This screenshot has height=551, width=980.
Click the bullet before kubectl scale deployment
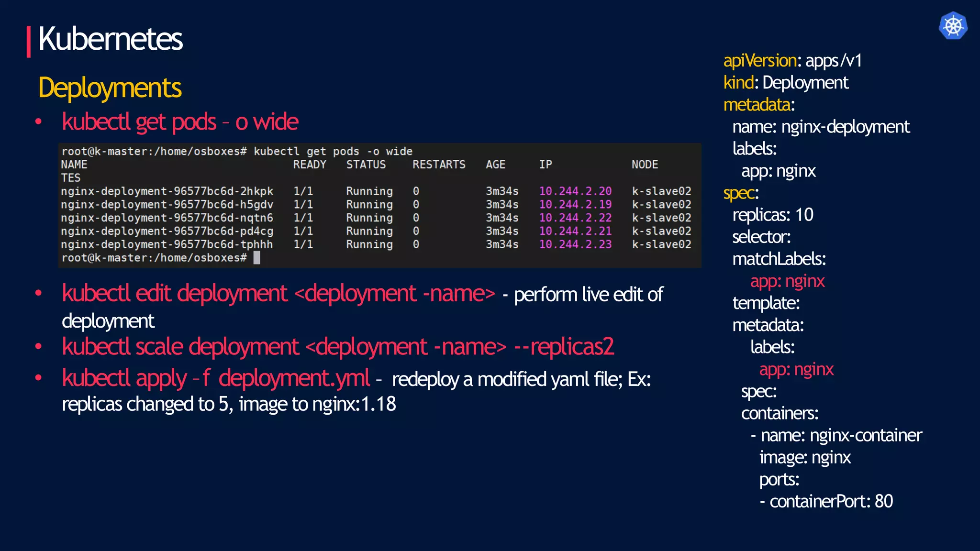pyautogui.click(x=39, y=346)
